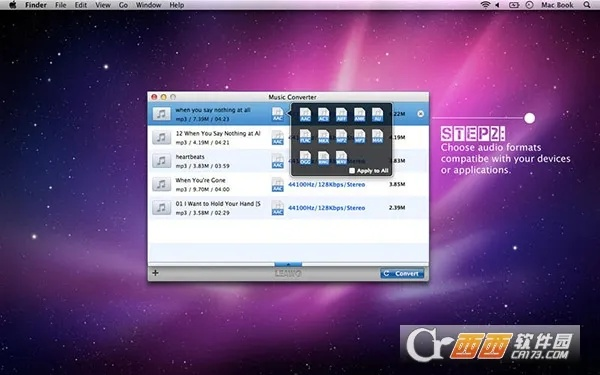The width and height of the screenshot is (600, 375).
Task: Choose the AU format in the popup
Action: [x=377, y=114]
